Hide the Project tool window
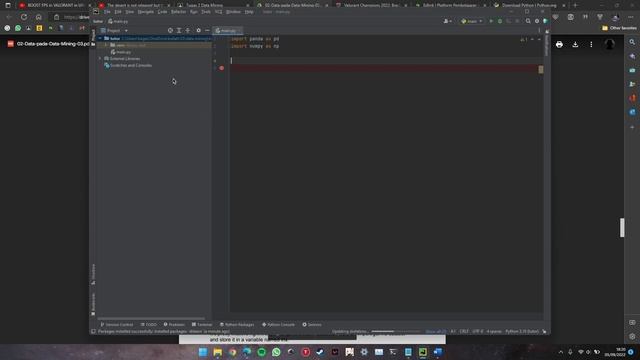 [x=207, y=31]
